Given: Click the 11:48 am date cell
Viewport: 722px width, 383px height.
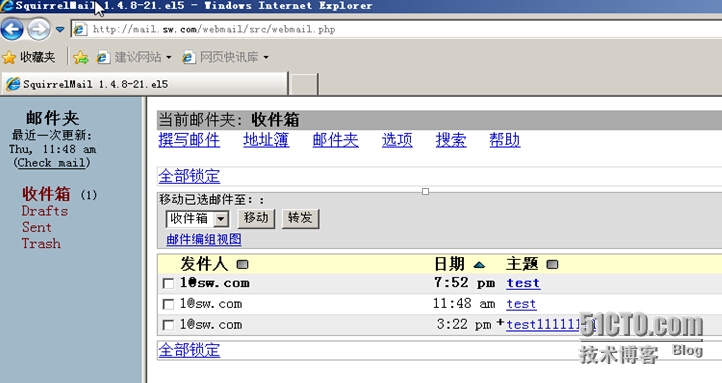Looking at the screenshot, I should (x=464, y=303).
